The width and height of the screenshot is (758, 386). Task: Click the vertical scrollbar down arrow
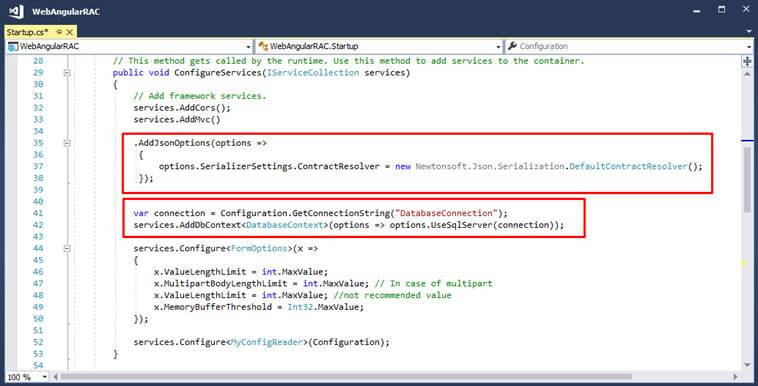pyautogui.click(x=747, y=365)
